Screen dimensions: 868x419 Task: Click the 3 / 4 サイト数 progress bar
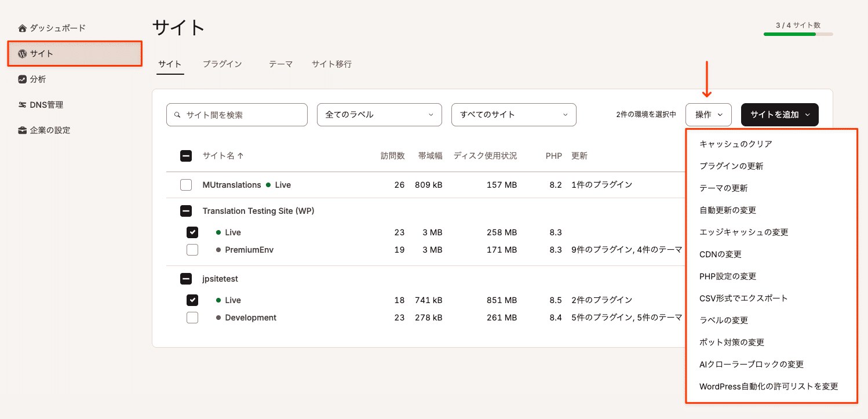pos(798,34)
